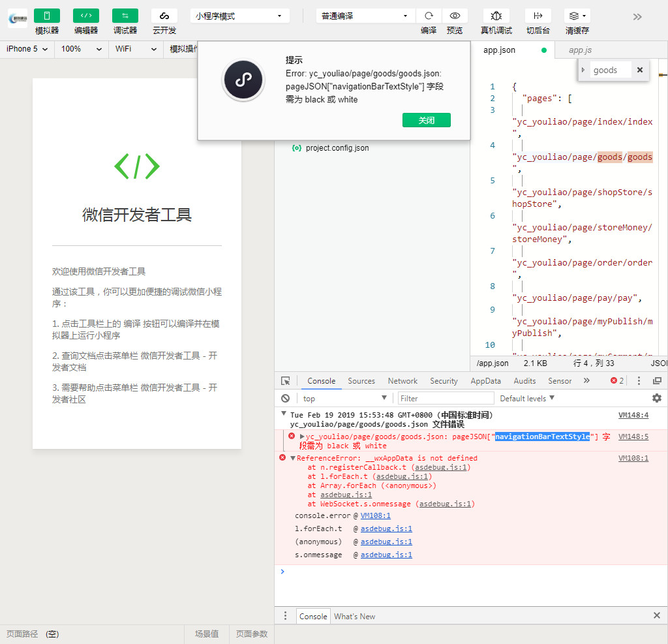Expand the replace toggle arrow in find widget
The height and width of the screenshot is (644, 668).
(x=583, y=70)
